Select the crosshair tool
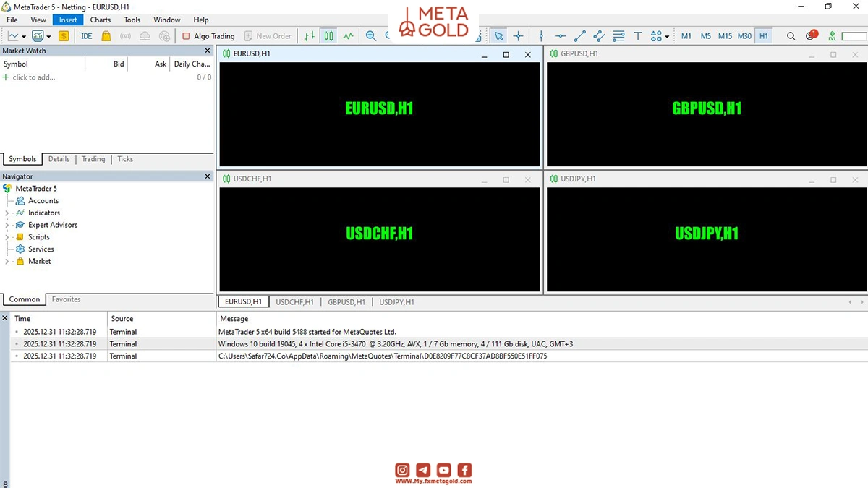Screen dimensions: 868x488 point(518,36)
